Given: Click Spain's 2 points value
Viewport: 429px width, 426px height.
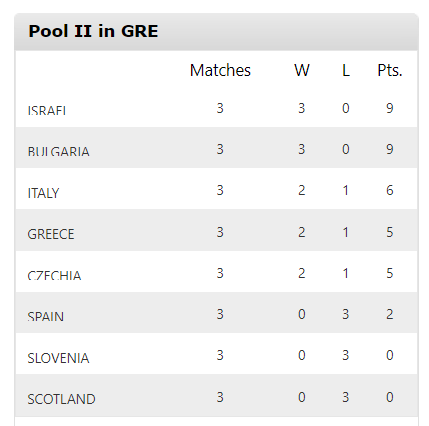Looking at the screenshot, I should [390, 314].
